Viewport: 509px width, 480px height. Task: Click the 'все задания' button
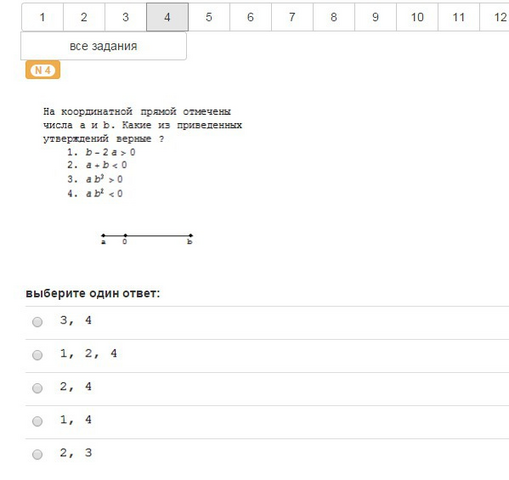pyautogui.click(x=103, y=46)
